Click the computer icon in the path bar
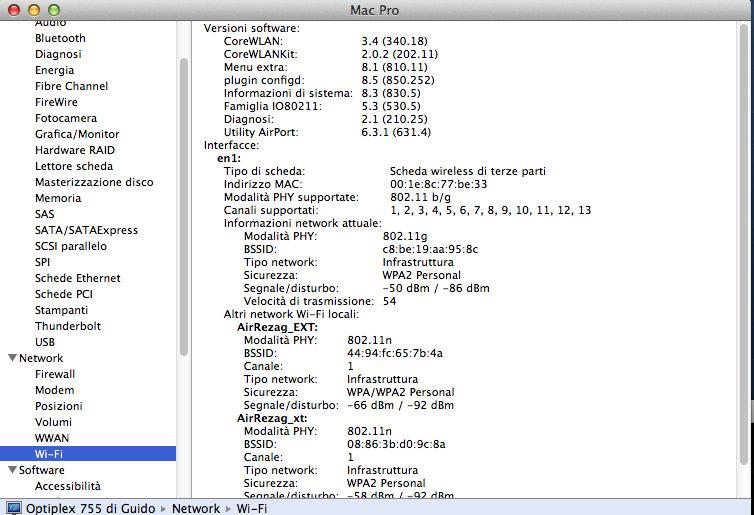The height and width of the screenshot is (515, 754). point(13,508)
